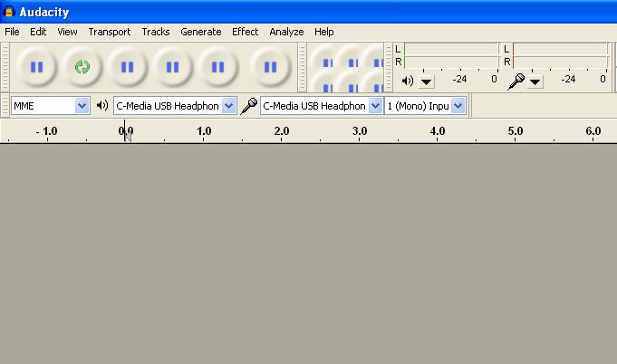Open the input meter options arrow beside microphone
The image size is (617, 364).
[x=535, y=81]
